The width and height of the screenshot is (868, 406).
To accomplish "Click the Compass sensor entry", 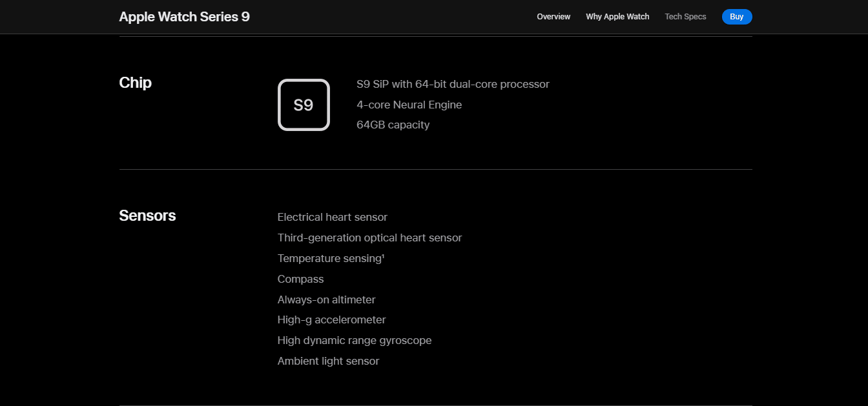I will click(x=300, y=279).
